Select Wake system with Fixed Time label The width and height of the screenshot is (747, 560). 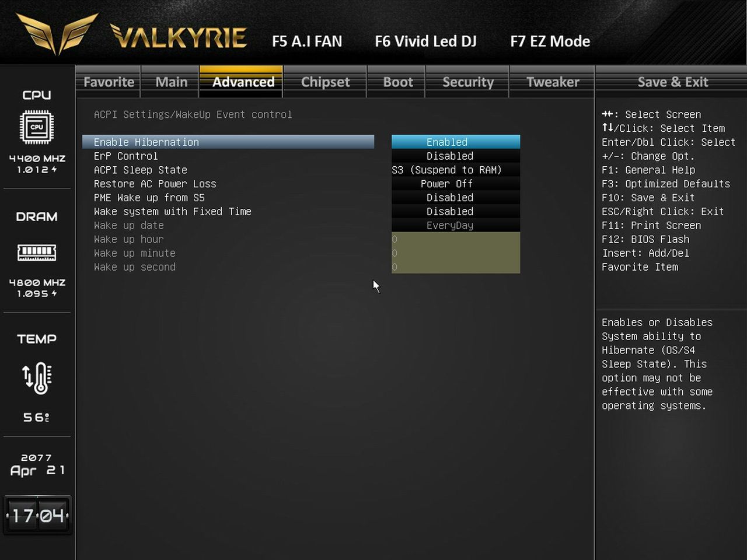(x=172, y=212)
